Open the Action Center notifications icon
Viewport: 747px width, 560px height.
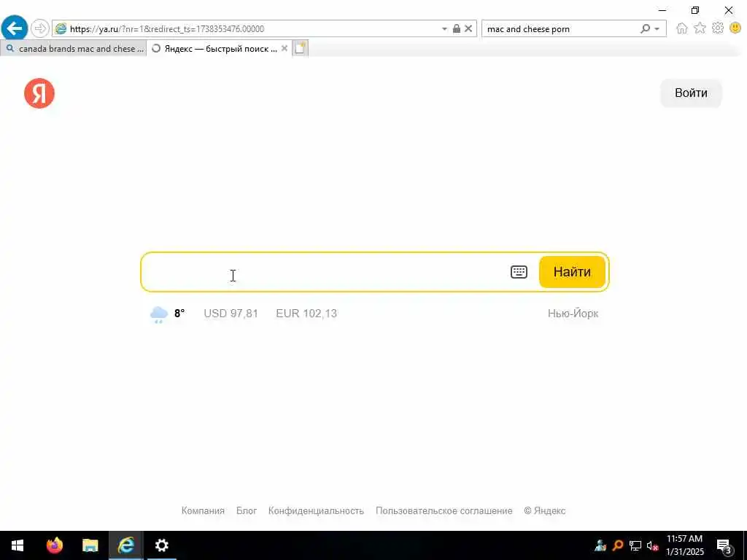point(724,545)
